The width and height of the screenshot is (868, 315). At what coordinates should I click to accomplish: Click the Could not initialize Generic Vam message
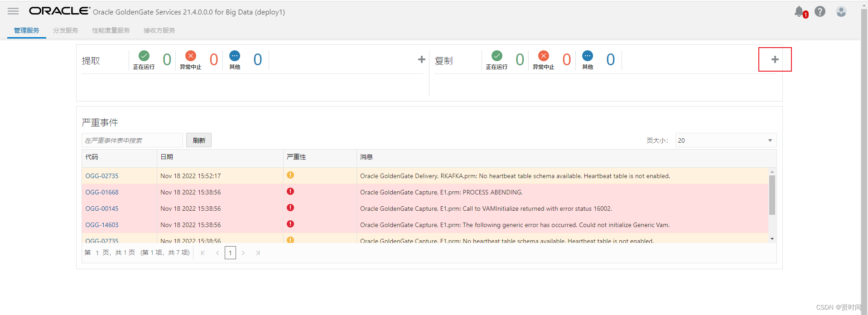tap(515, 225)
